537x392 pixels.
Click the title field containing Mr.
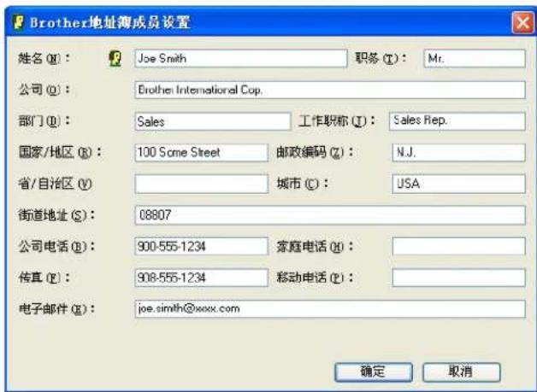click(x=475, y=58)
